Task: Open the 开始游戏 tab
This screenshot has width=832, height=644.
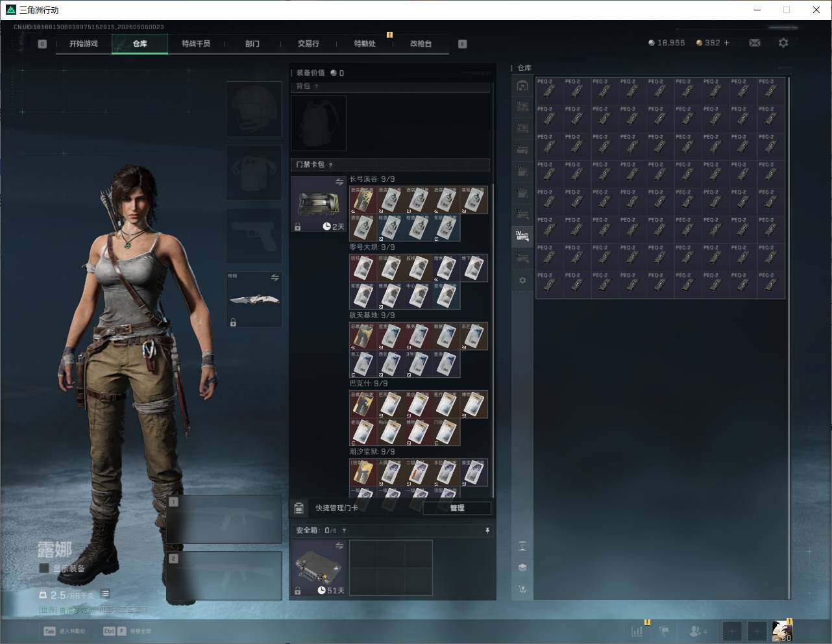Action: tap(84, 43)
